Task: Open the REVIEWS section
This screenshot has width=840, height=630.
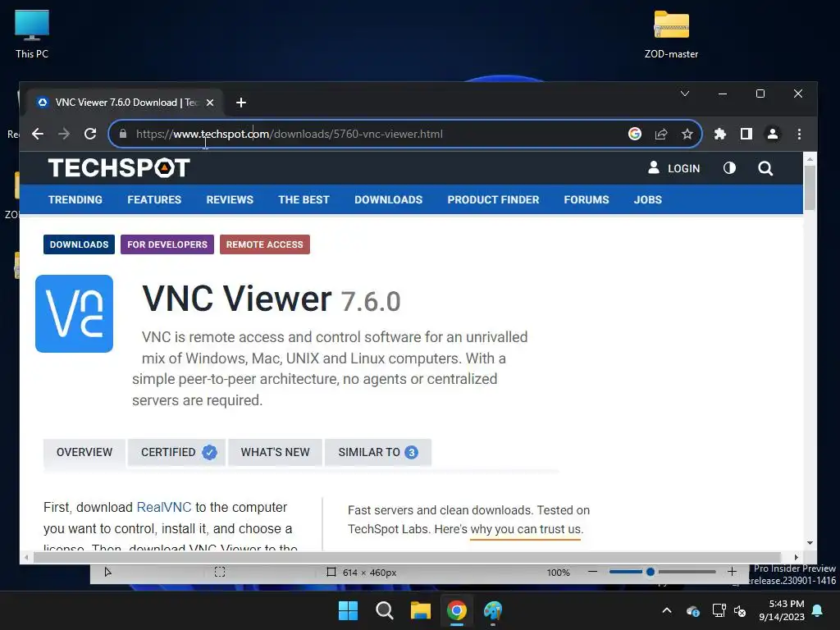Action: (x=230, y=199)
